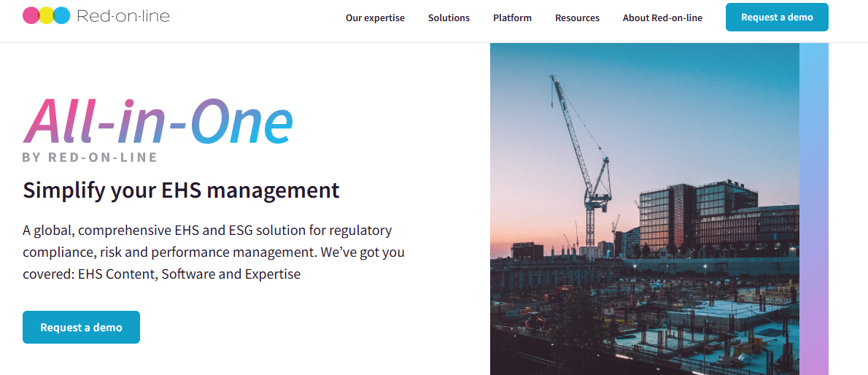Image resolution: width=868 pixels, height=375 pixels.
Task: Click Request a demo below the description
Action: tap(81, 327)
